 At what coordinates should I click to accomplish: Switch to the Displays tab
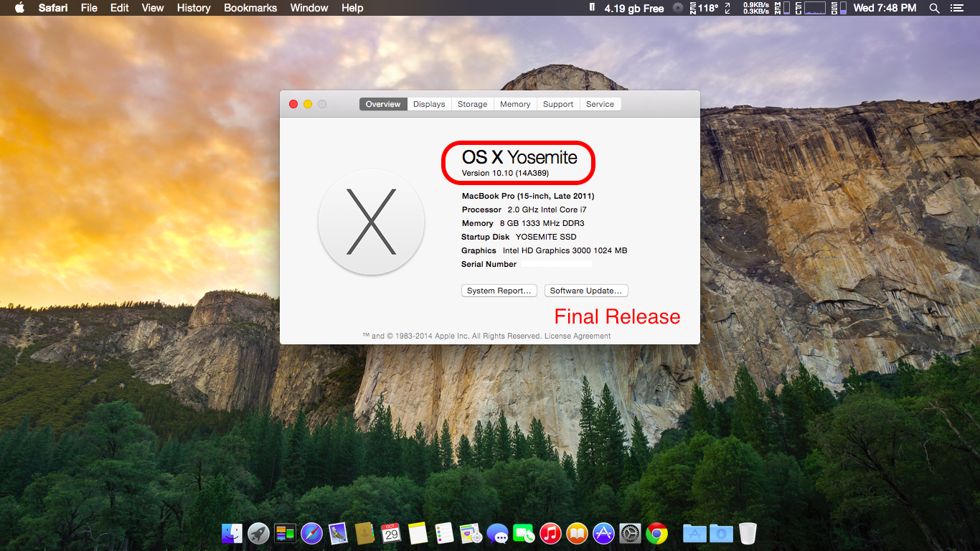coord(429,104)
